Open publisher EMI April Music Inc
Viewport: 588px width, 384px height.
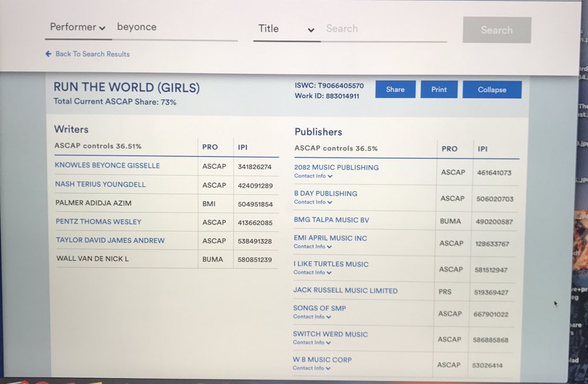tap(330, 238)
